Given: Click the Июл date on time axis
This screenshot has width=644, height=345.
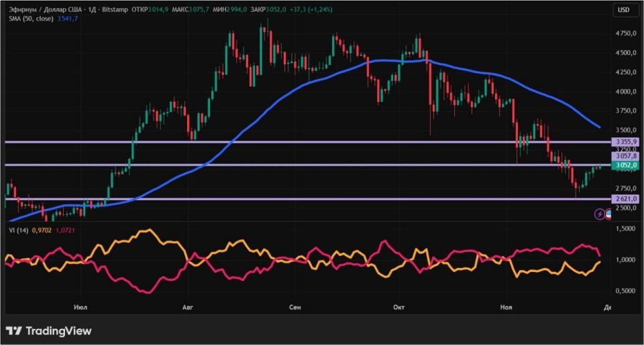Looking at the screenshot, I should (x=80, y=307).
